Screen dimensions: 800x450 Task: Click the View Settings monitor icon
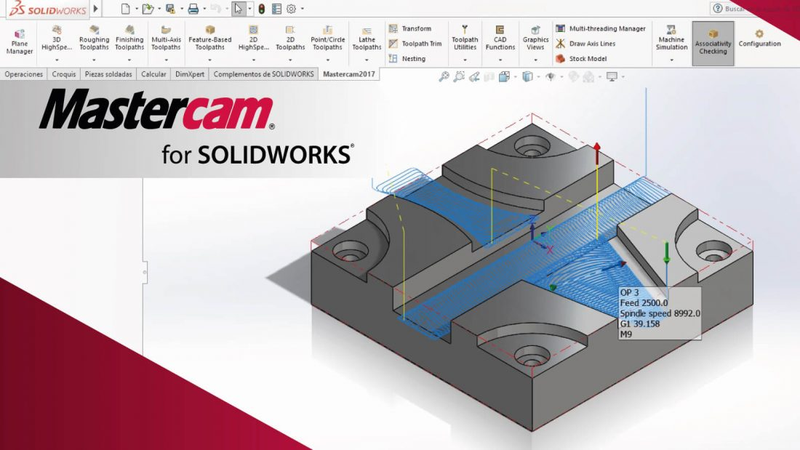(612, 77)
